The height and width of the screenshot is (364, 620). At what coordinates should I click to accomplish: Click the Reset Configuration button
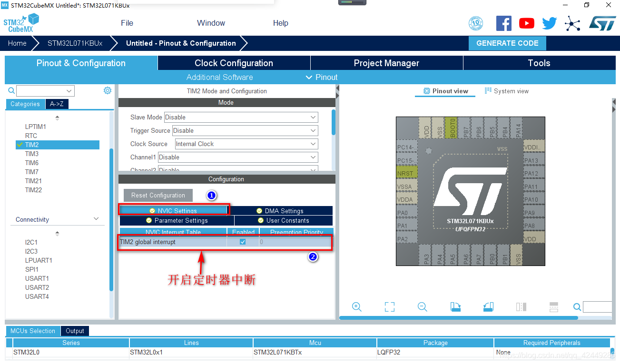click(158, 195)
